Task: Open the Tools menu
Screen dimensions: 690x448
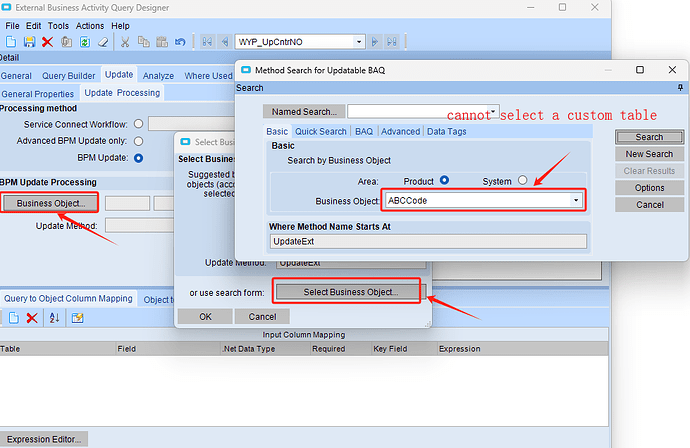Action: [x=58, y=26]
